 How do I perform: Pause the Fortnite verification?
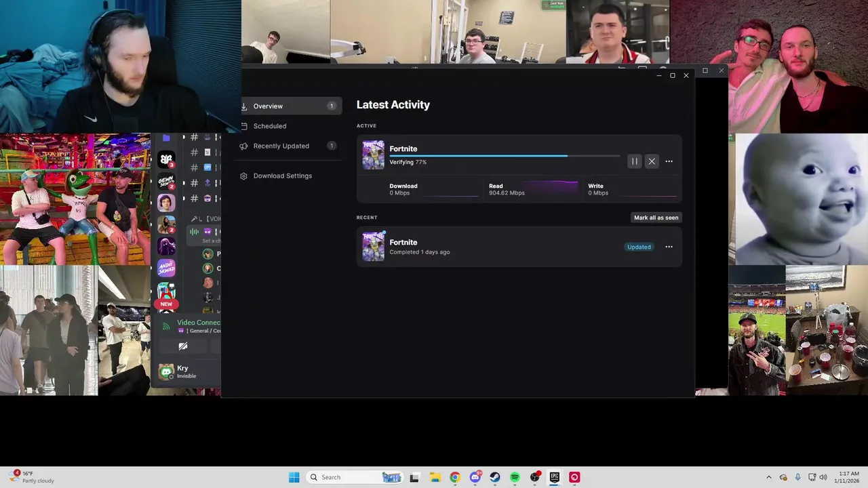click(634, 161)
